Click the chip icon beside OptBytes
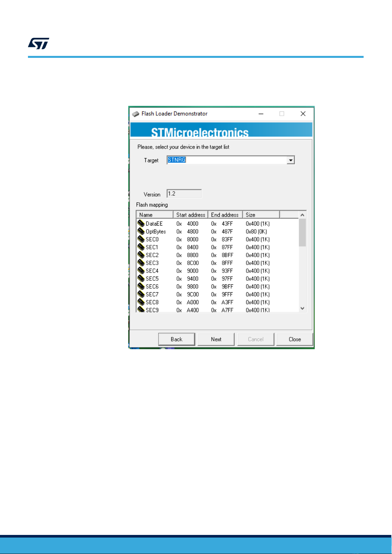Viewport: 392px width, 554px height. click(141, 231)
